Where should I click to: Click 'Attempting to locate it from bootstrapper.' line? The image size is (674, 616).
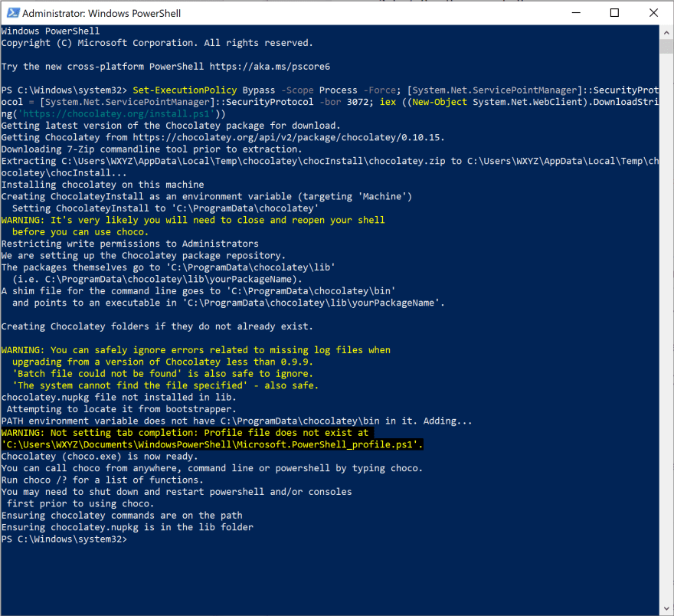click(x=122, y=409)
